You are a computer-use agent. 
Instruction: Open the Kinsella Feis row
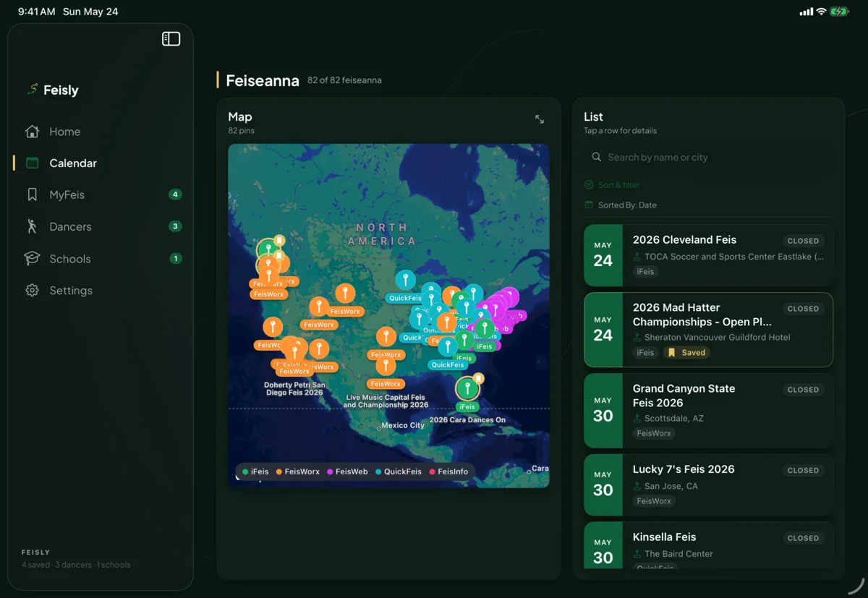click(708, 545)
